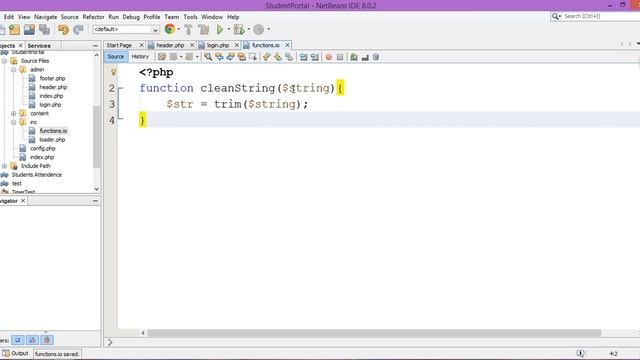Click Shift Line Left icon
The height and width of the screenshot is (360, 640).
303,57
